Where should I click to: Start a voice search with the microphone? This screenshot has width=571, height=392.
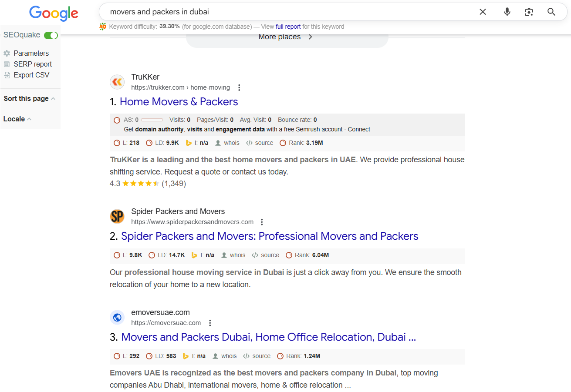pyautogui.click(x=507, y=12)
